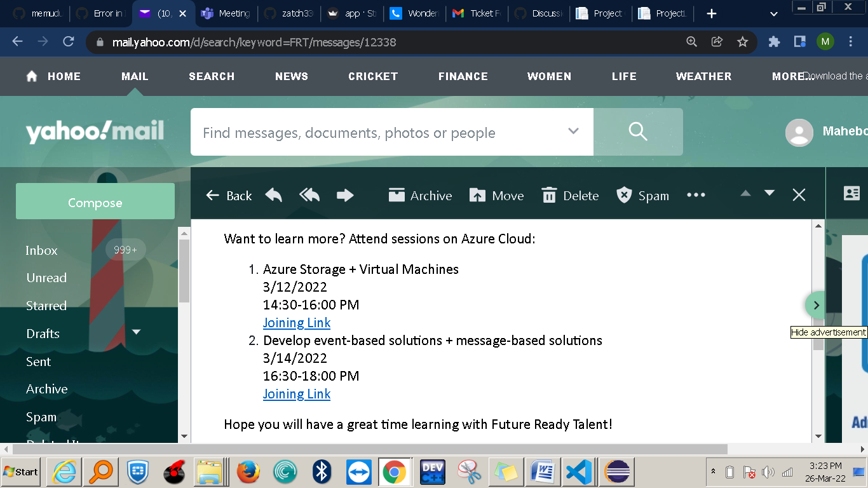
Task: Open the Sent folder
Action: (x=38, y=362)
